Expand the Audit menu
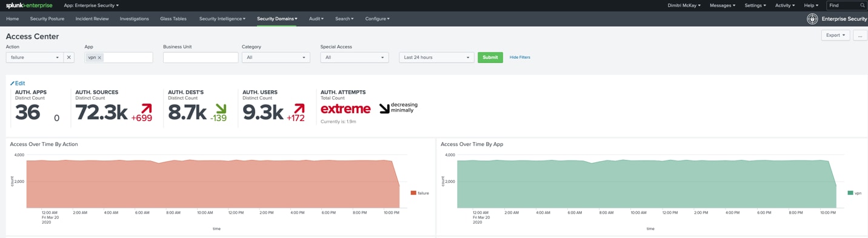 316,19
